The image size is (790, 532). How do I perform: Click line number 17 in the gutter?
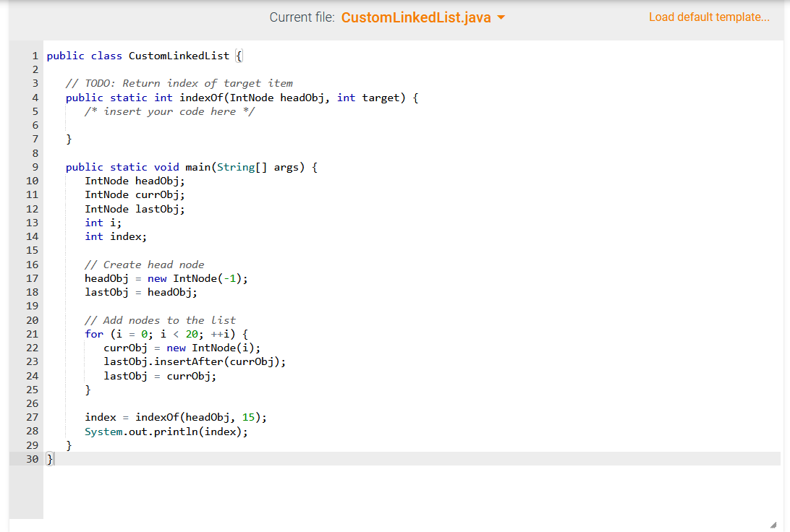point(32,278)
